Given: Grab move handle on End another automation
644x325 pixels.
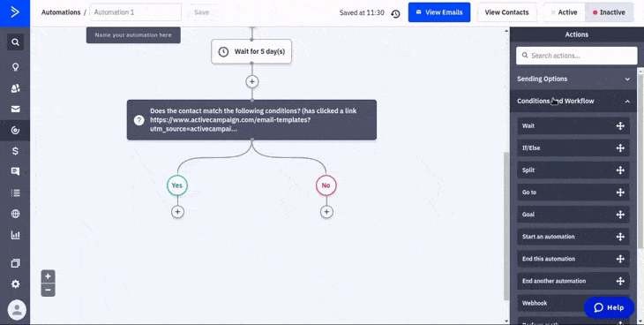Looking at the screenshot, I should click(x=620, y=281).
